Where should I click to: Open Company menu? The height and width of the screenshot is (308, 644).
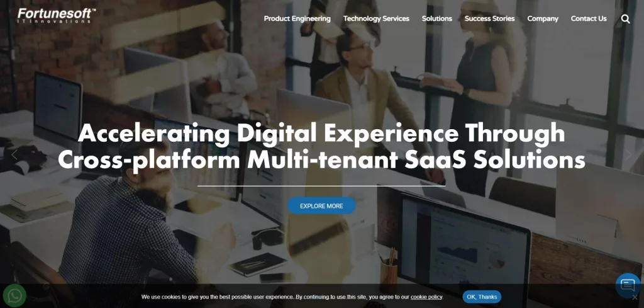click(x=543, y=18)
